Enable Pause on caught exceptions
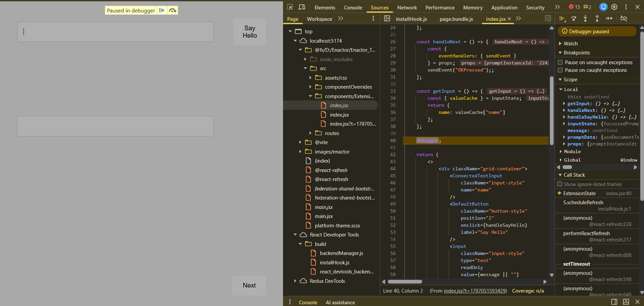Viewport: 644px width, 306px height. coord(560,70)
